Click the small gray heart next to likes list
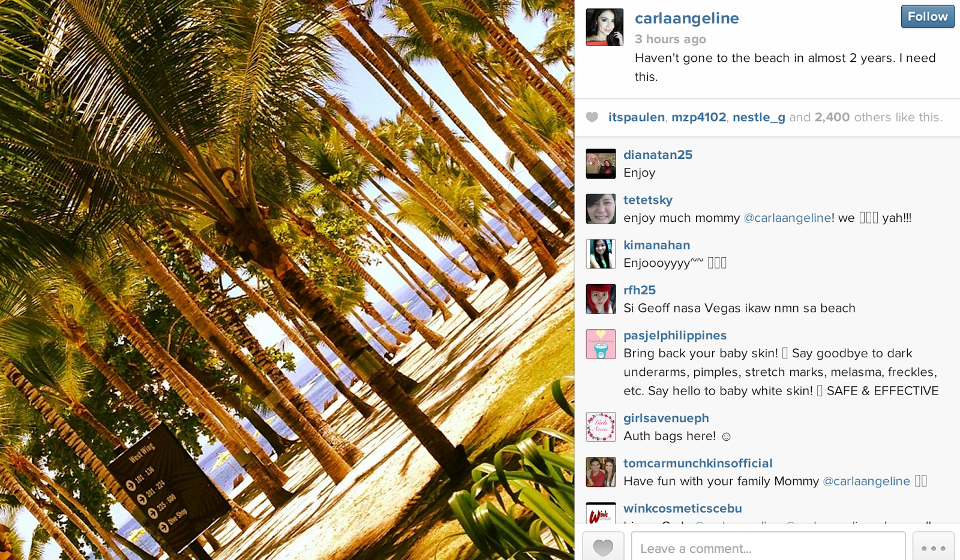The width and height of the screenshot is (960, 560). pyautogui.click(x=592, y=118)
